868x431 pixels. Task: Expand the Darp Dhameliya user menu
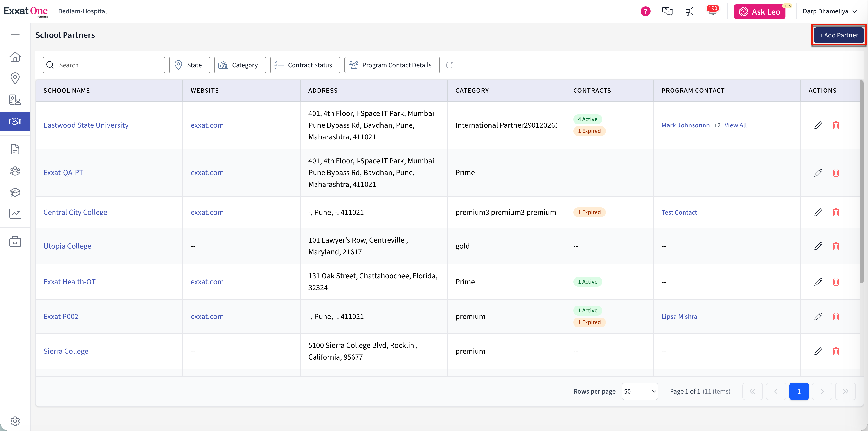(x=830, y=11)
